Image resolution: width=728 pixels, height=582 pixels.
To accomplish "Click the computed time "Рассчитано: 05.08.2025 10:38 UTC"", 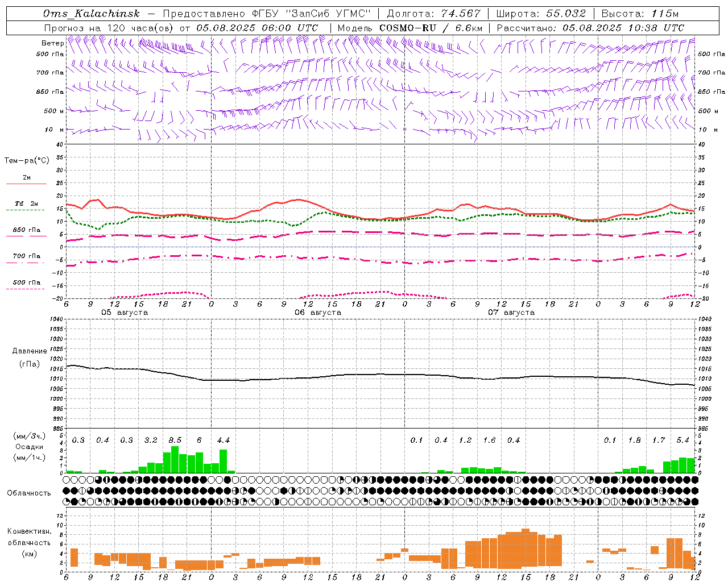I will pos(590,28).
